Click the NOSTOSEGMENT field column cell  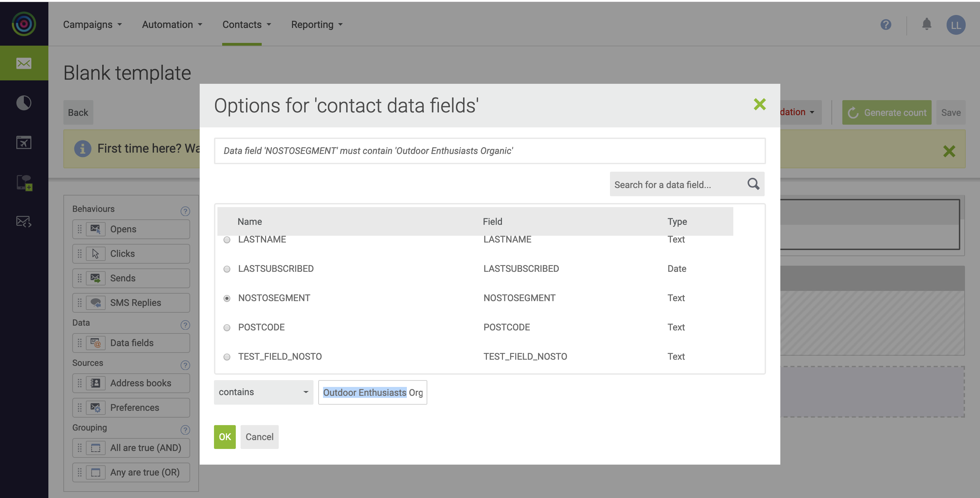click(x=519, y=298)
